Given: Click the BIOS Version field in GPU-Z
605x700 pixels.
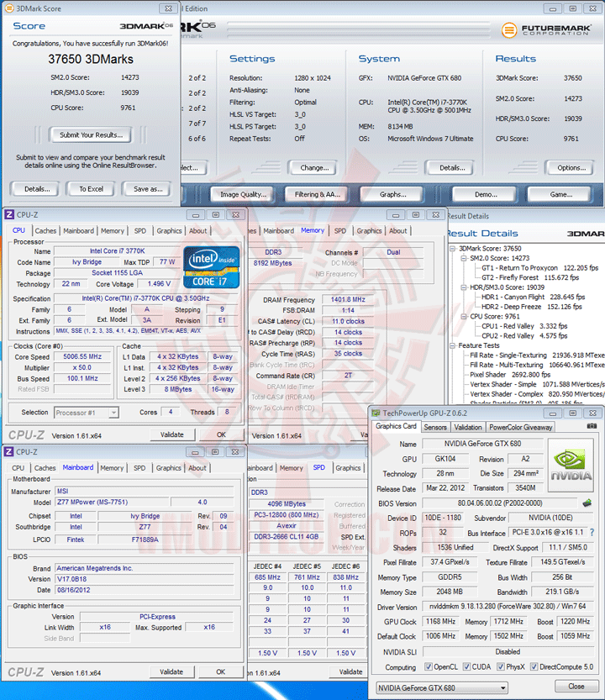Looking at the screenshot, I should (500, 503).
